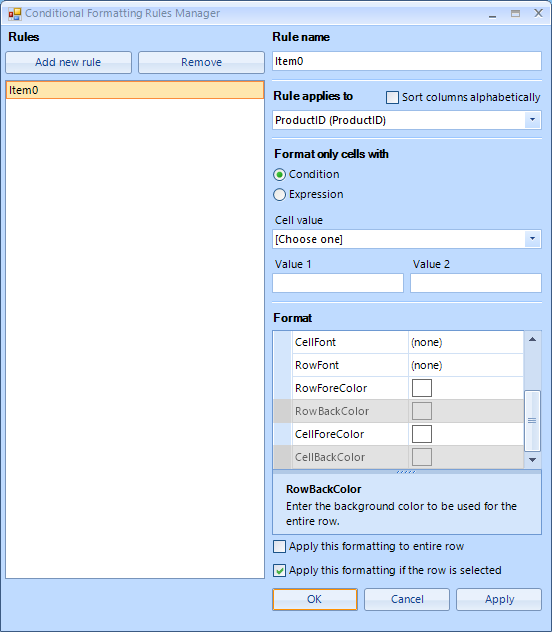This screenshot has height=632, width=552.
Task: Minimize the Rules Manager window
Action: click(492, 14)
